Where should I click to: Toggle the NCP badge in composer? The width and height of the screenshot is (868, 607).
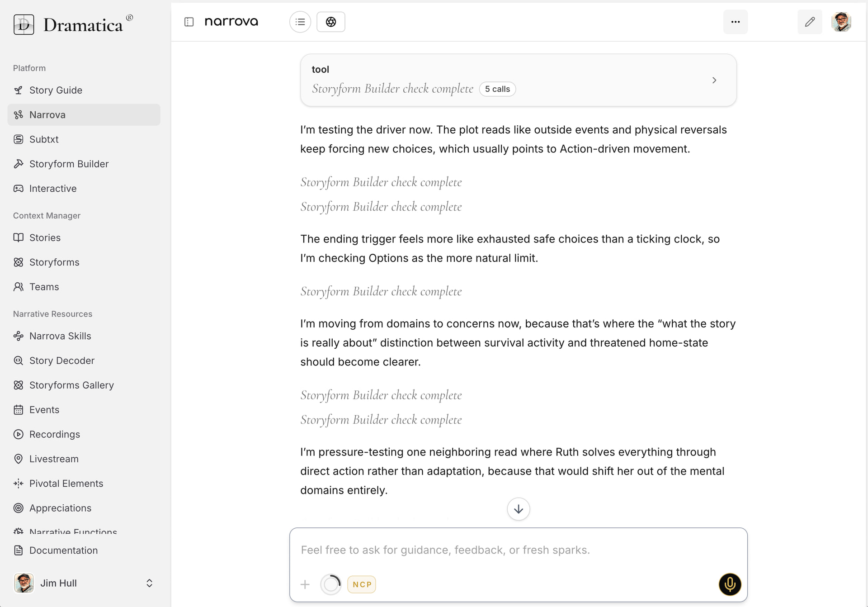362,584
